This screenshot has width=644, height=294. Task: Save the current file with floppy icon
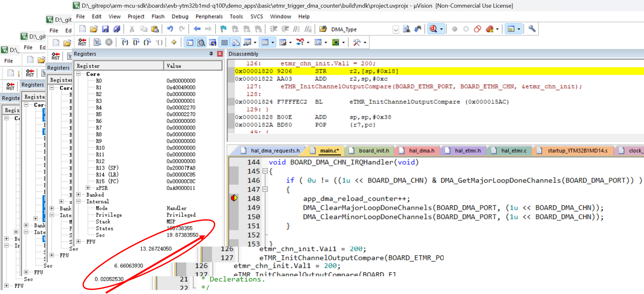[x=105, y=29]
